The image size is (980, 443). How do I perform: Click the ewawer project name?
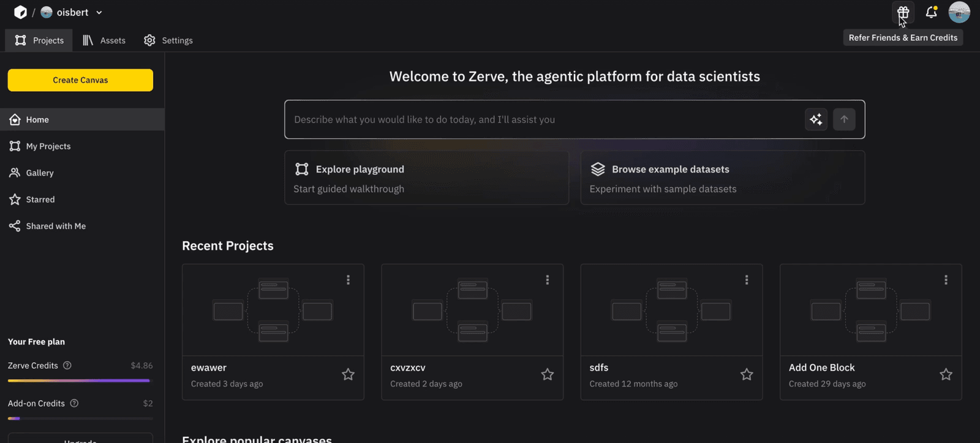pos(209,368)
